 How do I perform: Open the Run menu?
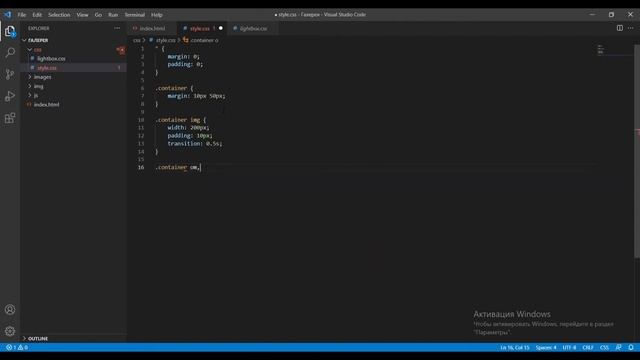tap(113, 15)
